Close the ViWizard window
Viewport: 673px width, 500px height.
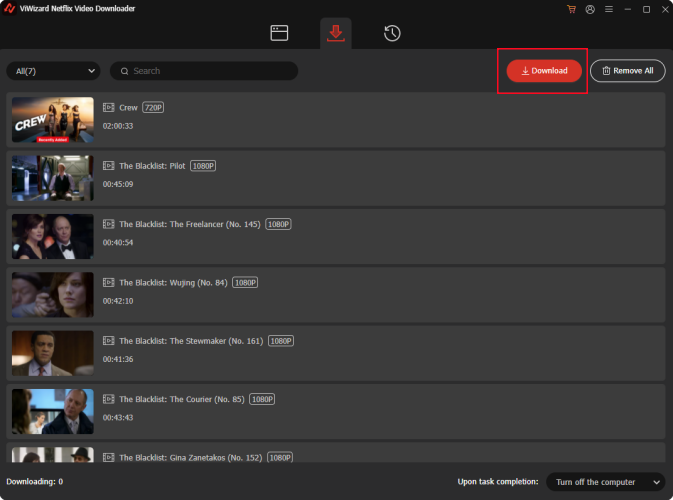(x=665, y=9)
